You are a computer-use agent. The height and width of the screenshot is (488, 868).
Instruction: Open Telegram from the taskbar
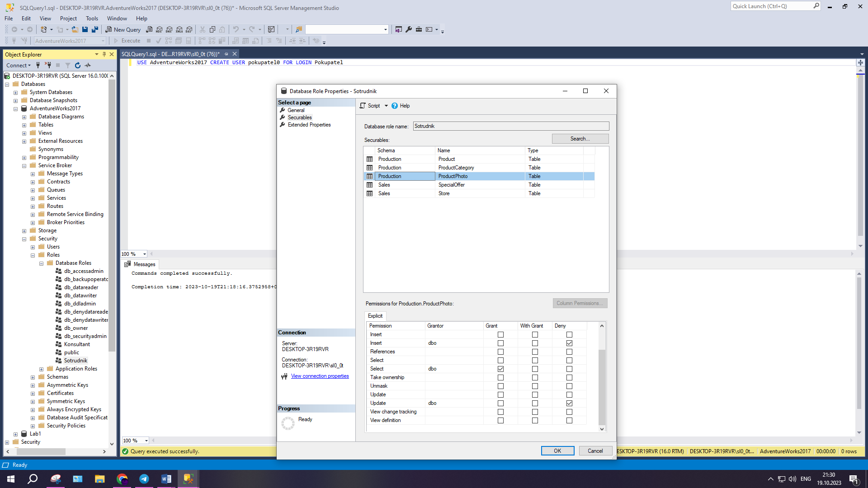click(x=144, y=479)
